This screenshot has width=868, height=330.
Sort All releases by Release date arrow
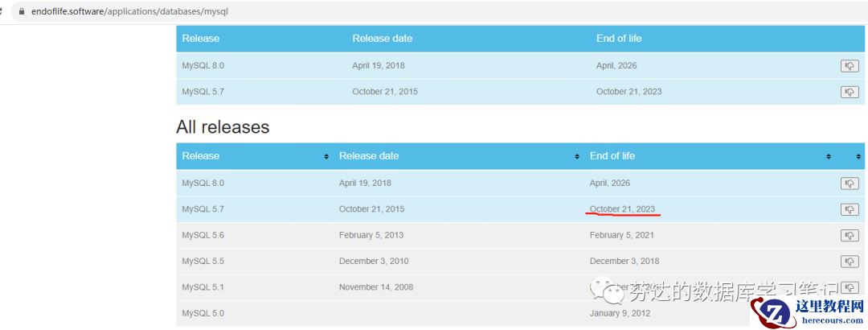[x=577, y=156]
